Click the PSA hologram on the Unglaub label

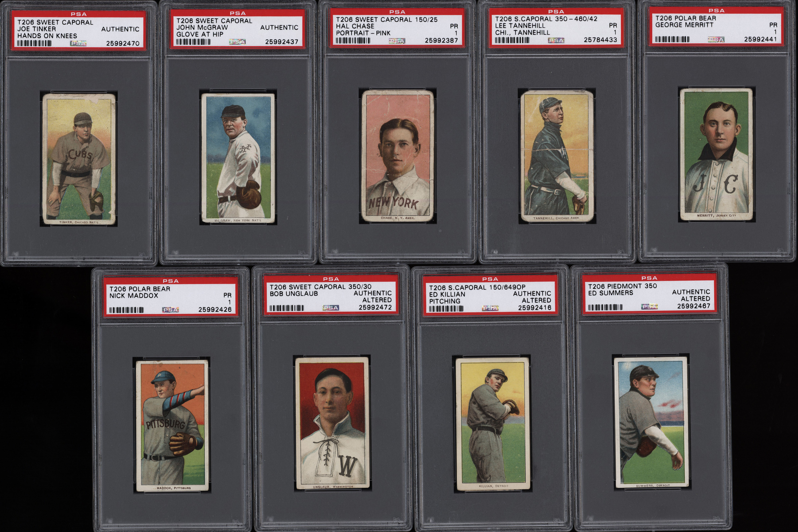coord(331,308)
